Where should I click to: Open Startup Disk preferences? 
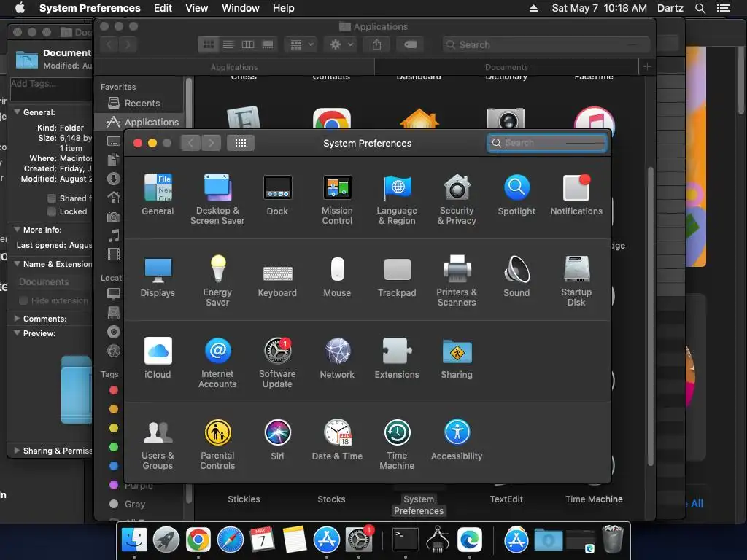(x=576, y=281)
